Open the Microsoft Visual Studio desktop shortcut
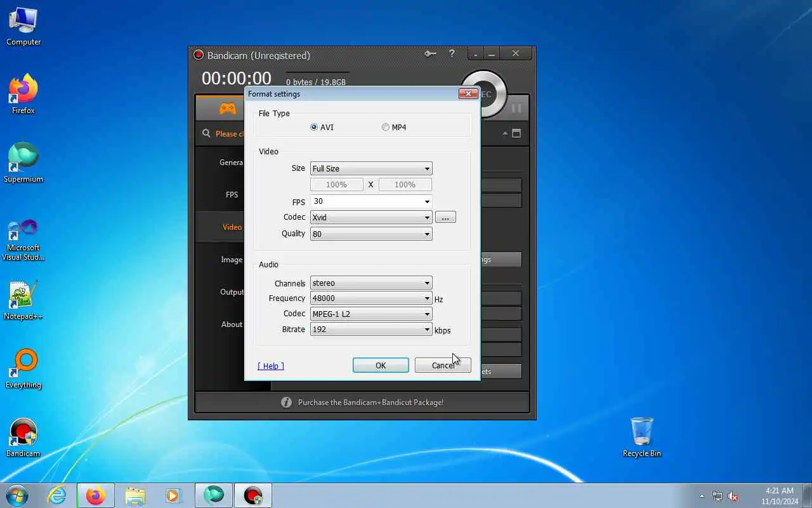Screen dimensions: 812x508 coord(23,240)
